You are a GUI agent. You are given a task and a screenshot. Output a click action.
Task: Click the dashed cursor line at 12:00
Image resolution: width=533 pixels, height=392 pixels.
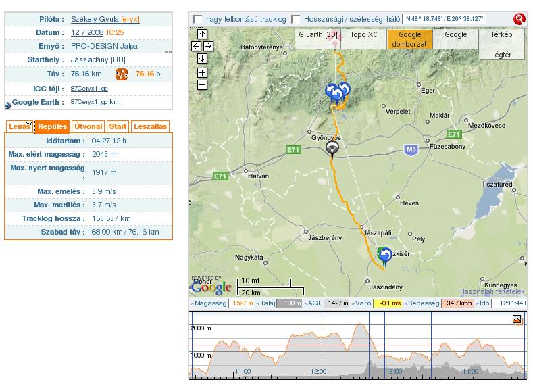coord(324,345)
